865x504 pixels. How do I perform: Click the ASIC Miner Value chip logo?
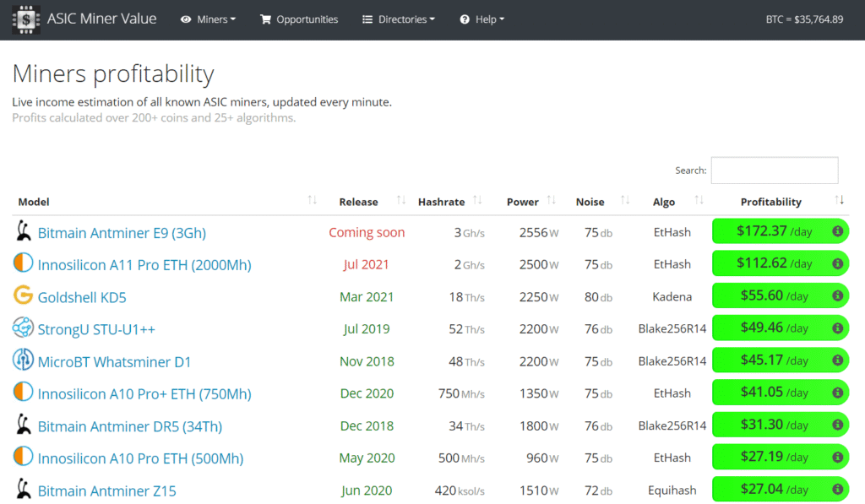point(26,19)
